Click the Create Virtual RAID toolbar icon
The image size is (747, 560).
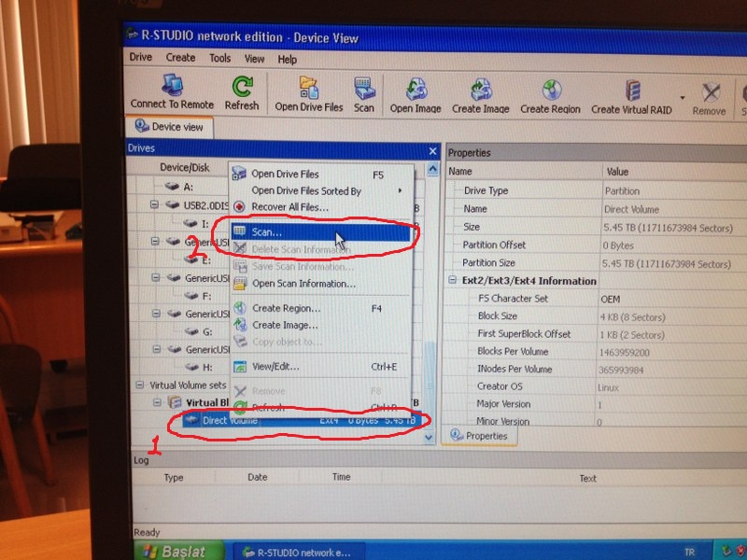click(631, 97)
